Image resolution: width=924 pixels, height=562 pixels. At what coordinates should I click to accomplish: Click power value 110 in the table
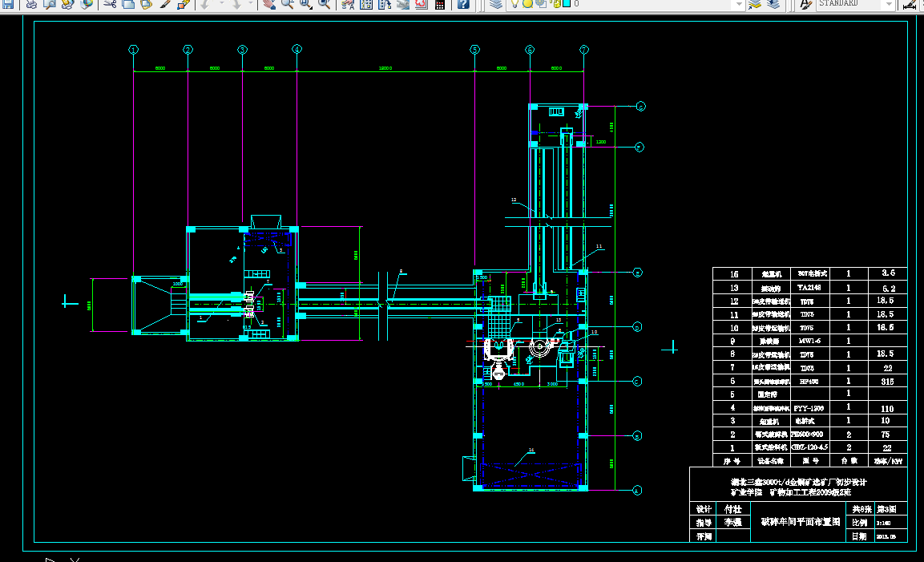click(887, 408)
